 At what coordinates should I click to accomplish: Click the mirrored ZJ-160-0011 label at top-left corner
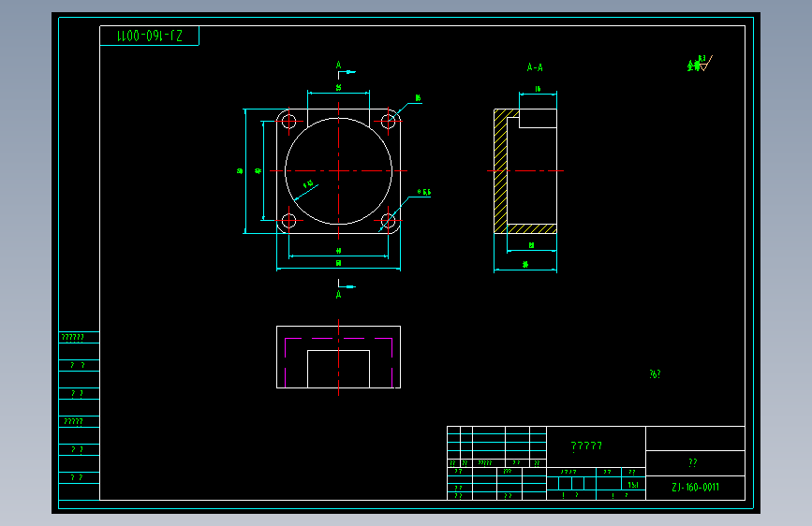point(150,36)
